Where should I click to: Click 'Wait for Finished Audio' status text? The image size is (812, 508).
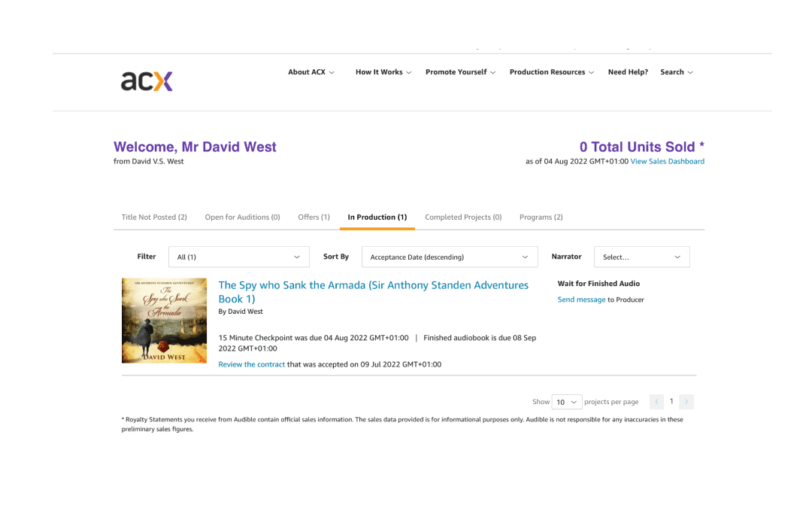click(x=598, y=284)
